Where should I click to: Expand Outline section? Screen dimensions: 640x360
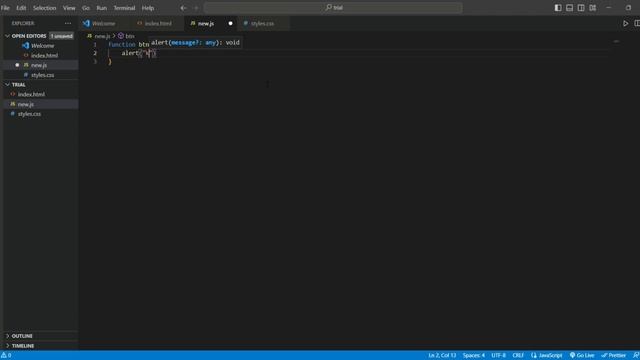tap(7, 336)
